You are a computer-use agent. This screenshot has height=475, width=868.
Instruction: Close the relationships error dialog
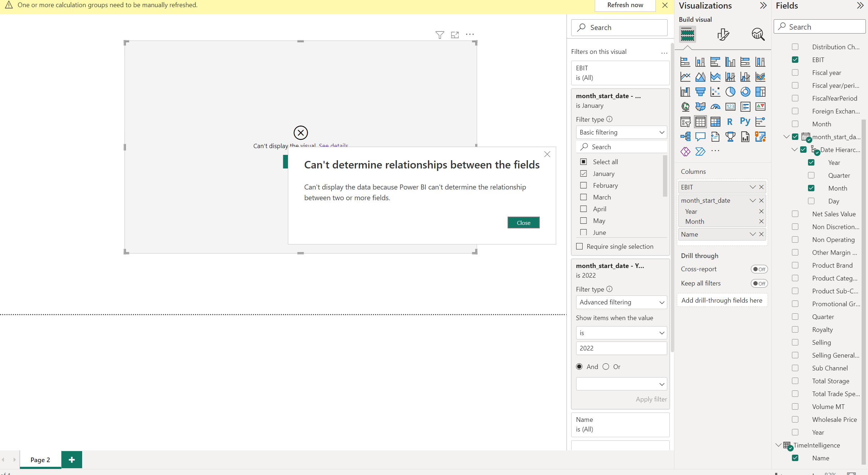click(523, 223)
